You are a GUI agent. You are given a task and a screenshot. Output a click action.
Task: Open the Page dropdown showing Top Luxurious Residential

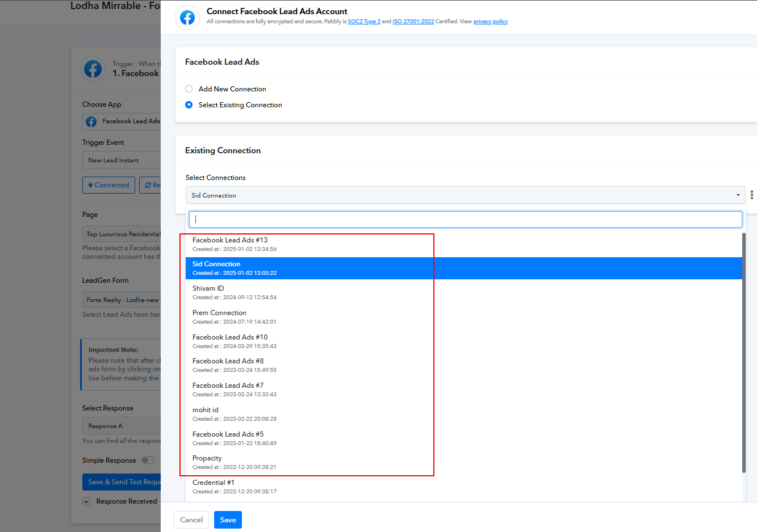(x=122, y=234)
